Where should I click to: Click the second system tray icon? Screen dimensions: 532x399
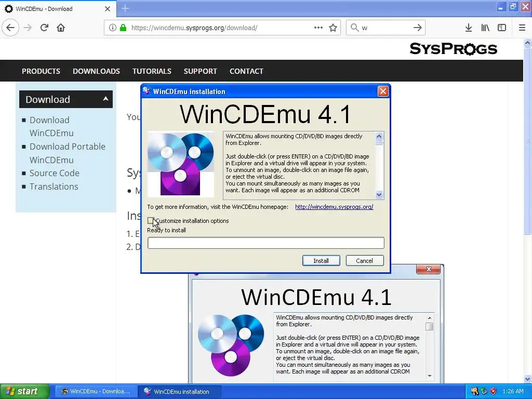pos(484,392)
